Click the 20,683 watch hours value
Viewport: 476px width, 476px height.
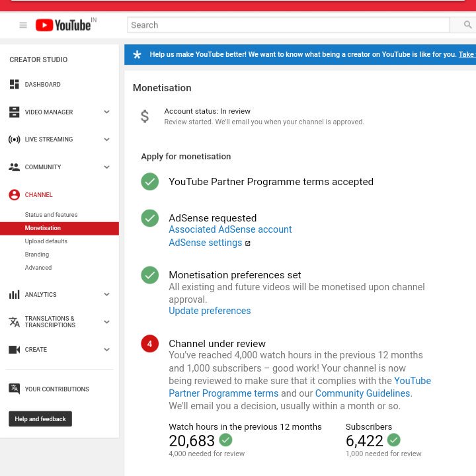192,441
